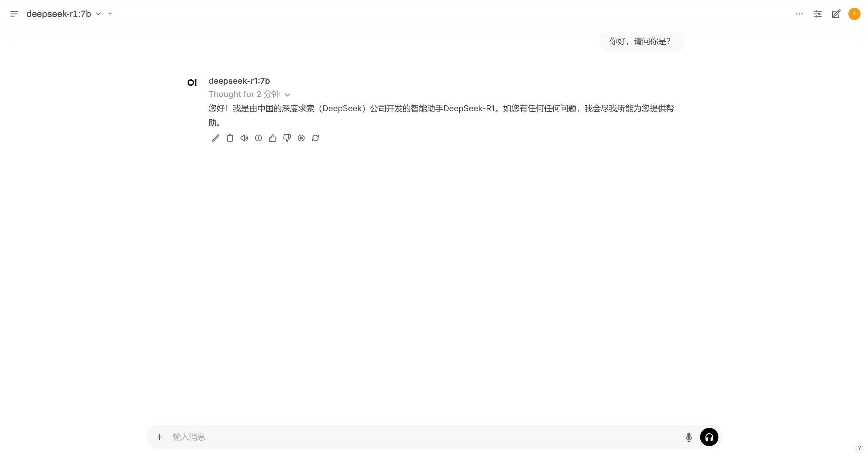The height and width of the screenshot is (457, 868).
Task: Open the attachments plus menu in the input bar
Action: click(x=160, y=437)
